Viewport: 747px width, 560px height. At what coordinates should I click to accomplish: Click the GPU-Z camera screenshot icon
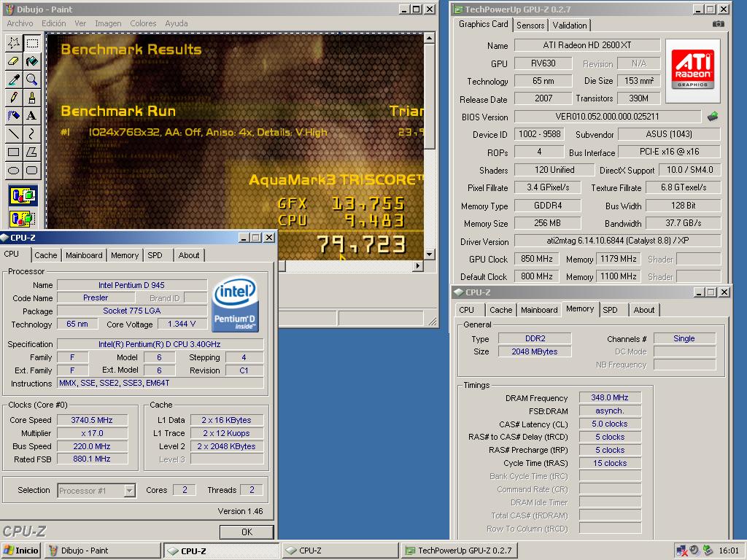[718, 24]
